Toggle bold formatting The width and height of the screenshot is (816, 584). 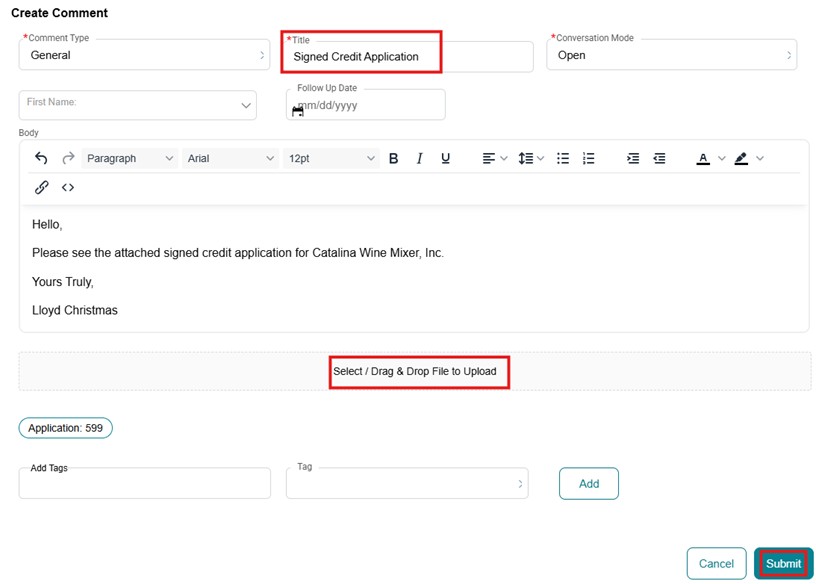coord(393,158)
